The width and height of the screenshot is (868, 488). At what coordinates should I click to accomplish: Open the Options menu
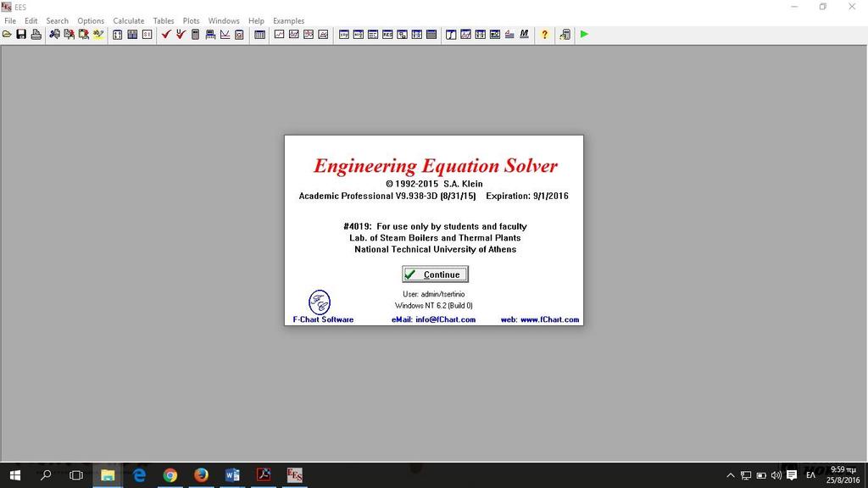click(x=91, y=20)
